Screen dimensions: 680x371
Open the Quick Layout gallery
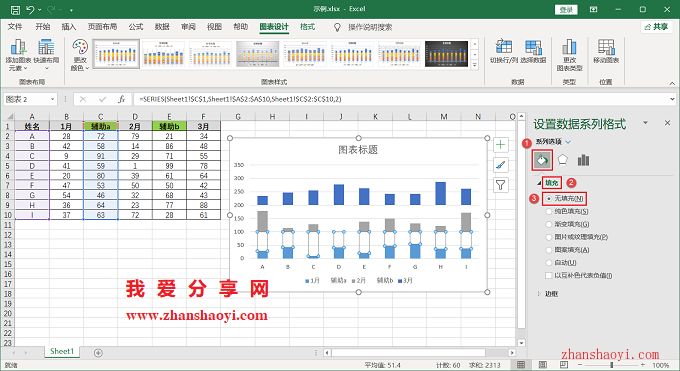[46, 55]
